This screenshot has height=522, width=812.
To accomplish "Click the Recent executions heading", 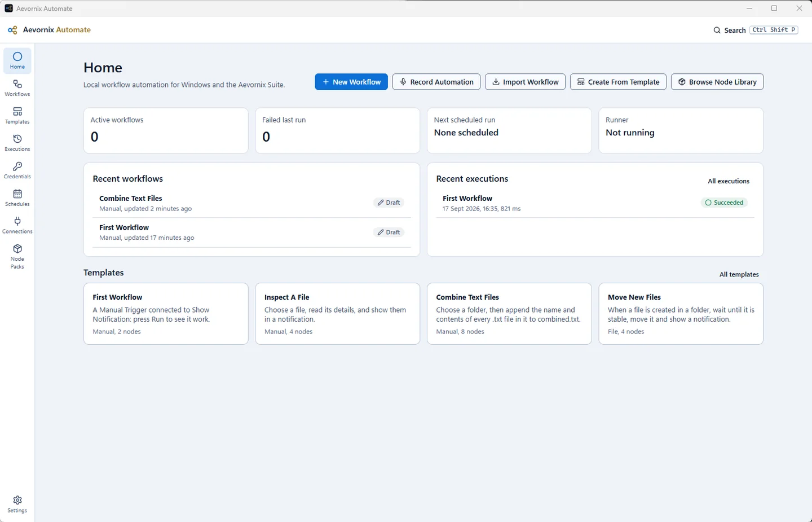I will pyautogui.click(x=472, y=179).
